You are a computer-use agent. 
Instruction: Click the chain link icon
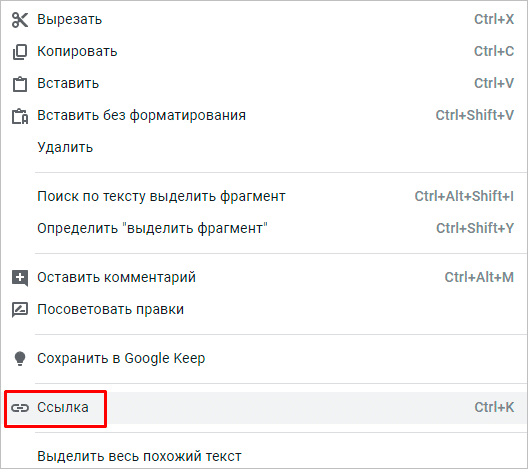(x=20, y=408)
